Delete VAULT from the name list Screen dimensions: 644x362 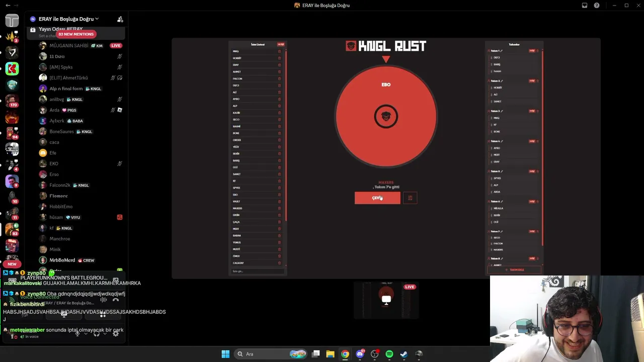pos(280,202)
